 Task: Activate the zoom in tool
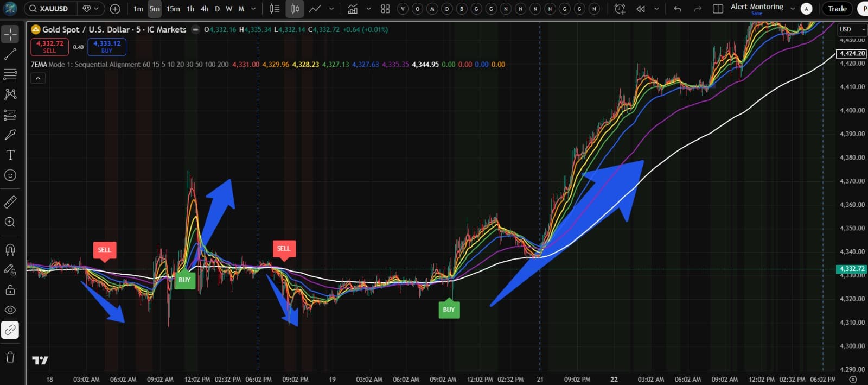(10, 222)
